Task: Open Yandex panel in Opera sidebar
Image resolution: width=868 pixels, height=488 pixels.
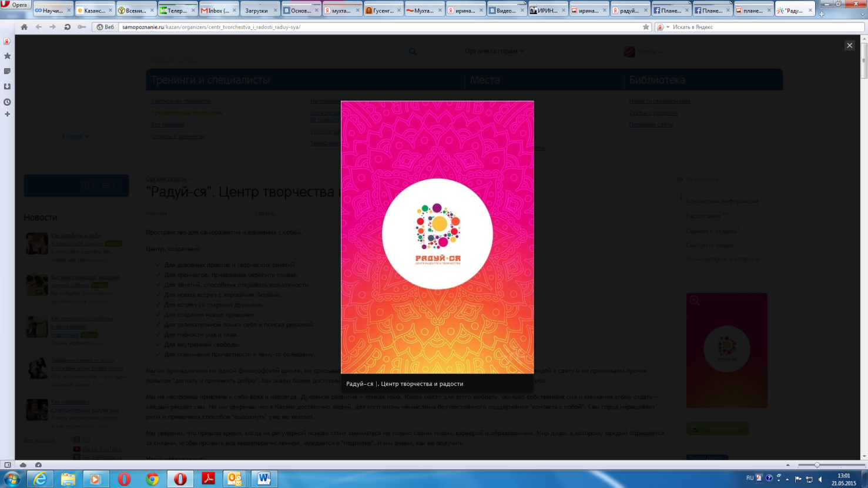Action: coord(7,41)
